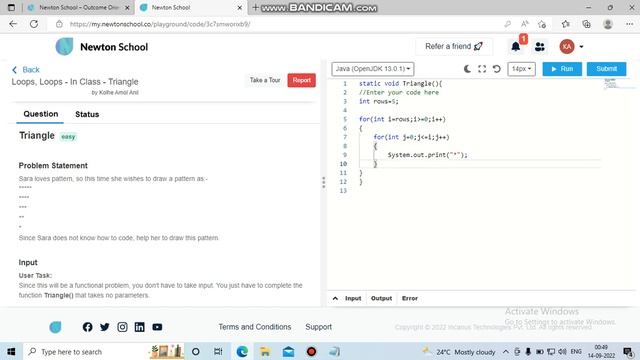Screen dimensions: 640x360
Task: Open the community people icon
Action: point(540,47)
